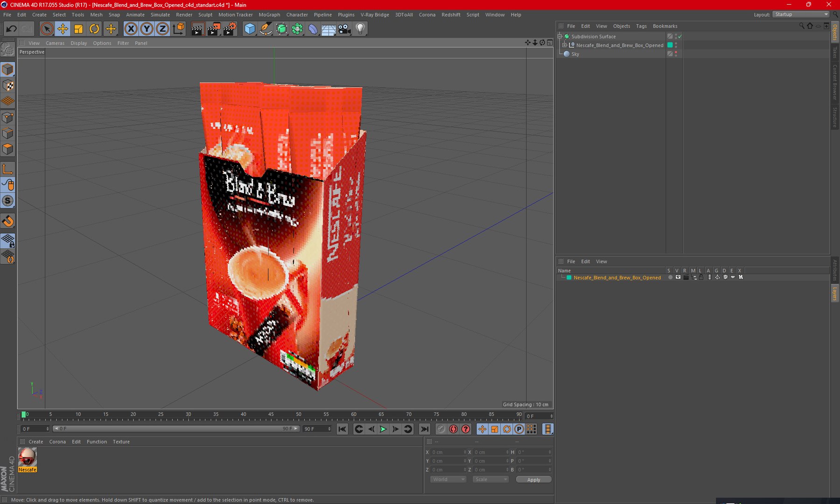Click the Light bulb object icon

point(360,29)
